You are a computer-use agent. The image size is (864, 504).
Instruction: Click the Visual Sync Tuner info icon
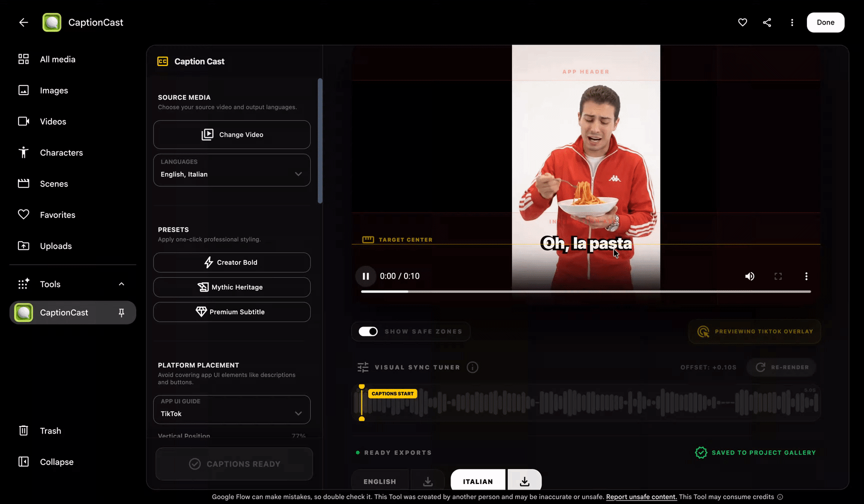[472, 367]
